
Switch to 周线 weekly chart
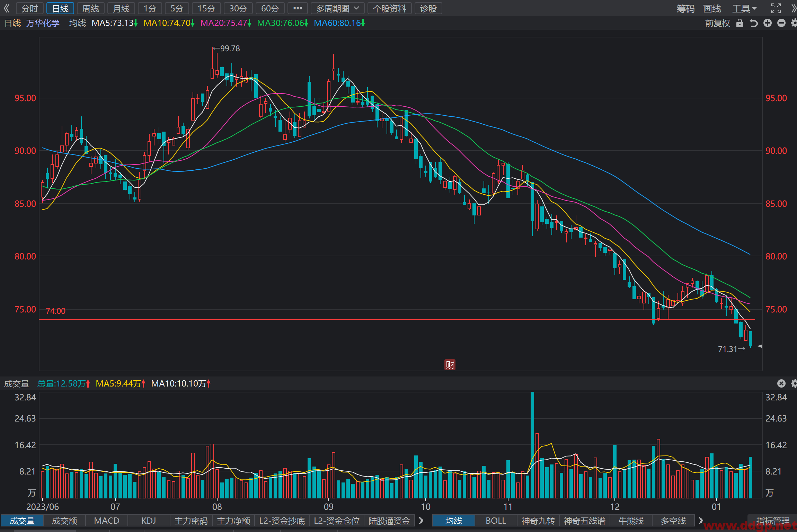91,8
